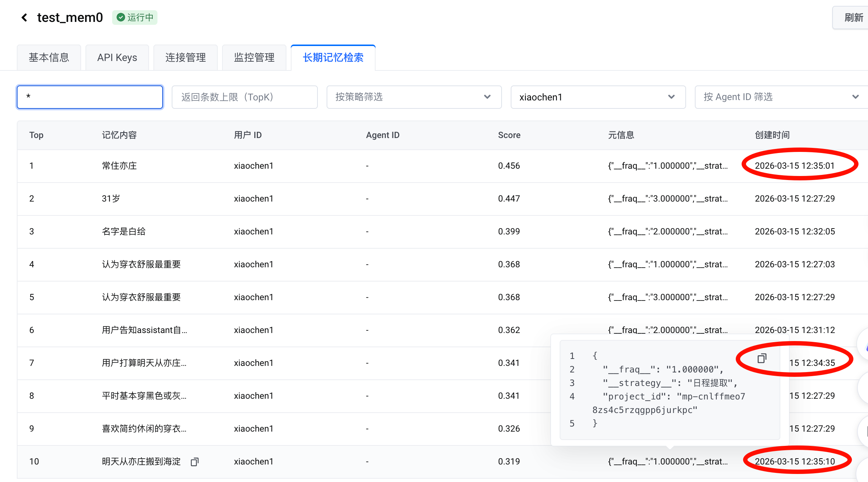Go to the 连接管理 tab

[x=185, y=58]
